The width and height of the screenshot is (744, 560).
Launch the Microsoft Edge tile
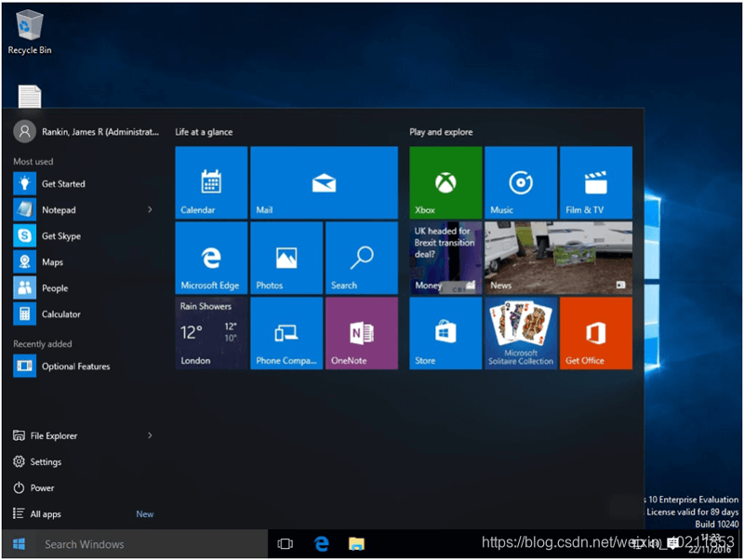click(x=211, y=258)
